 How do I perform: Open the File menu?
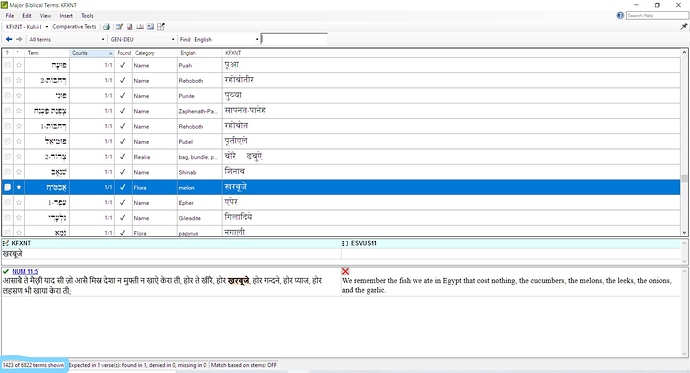(x=10, y=15)
